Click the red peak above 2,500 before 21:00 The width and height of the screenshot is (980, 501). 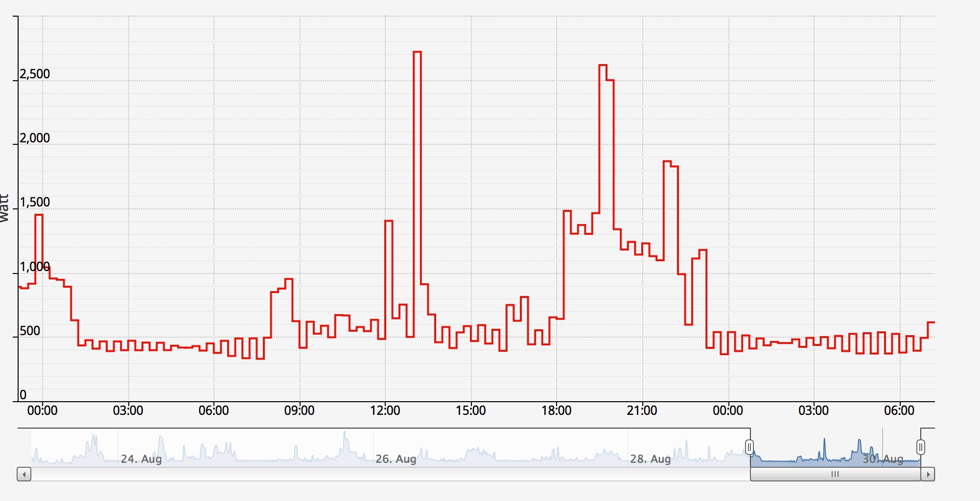click(603, 65)
